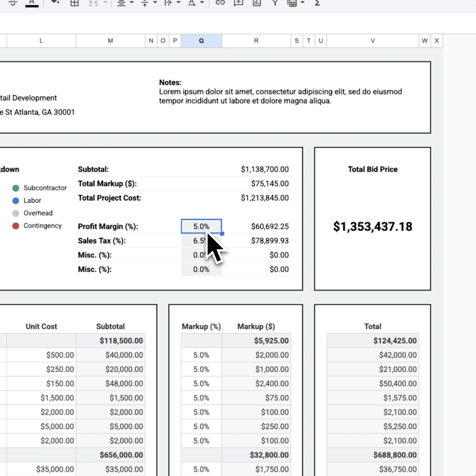Insert a link into the cell
This screenshot has height=476, width=476.
pyautogui.click(x=220, y=3)
